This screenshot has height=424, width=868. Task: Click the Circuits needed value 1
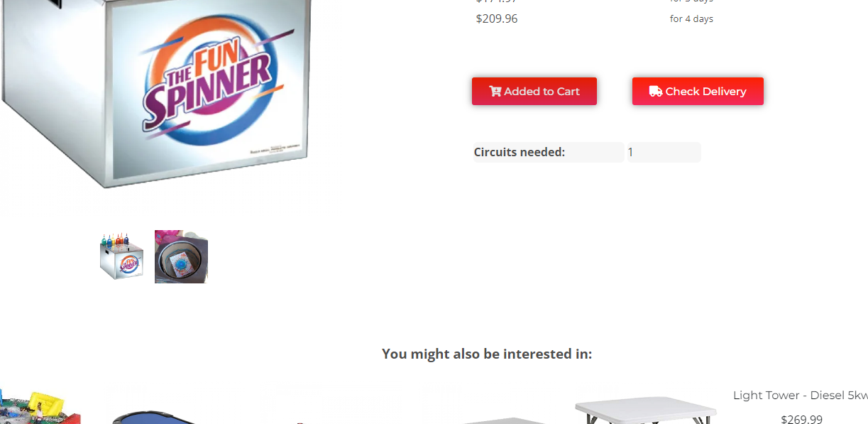click(664, 152)
